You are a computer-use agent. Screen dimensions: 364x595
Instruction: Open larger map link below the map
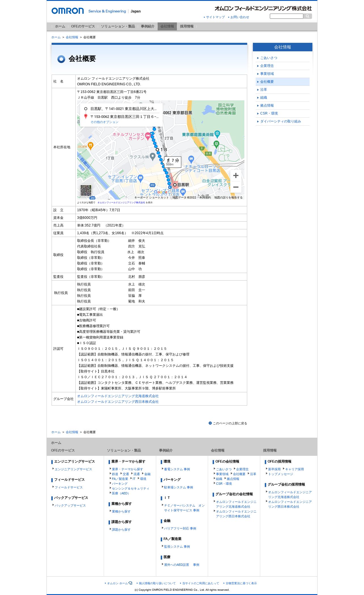[121, 202]
